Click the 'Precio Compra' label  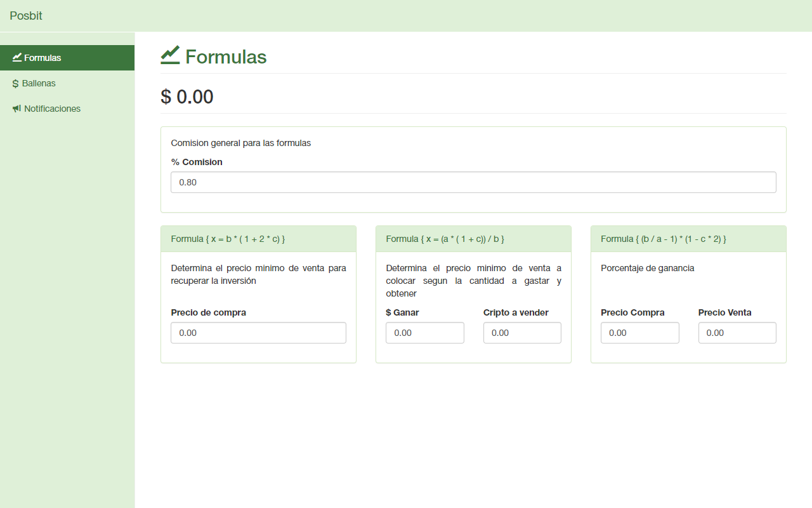pyautogui.click(x=632, y=312)
